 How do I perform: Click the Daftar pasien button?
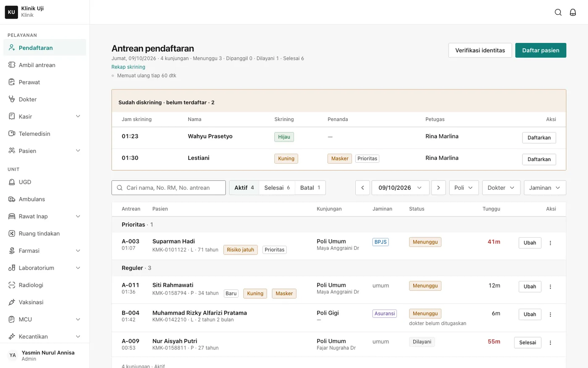click(x=541, y=50)
